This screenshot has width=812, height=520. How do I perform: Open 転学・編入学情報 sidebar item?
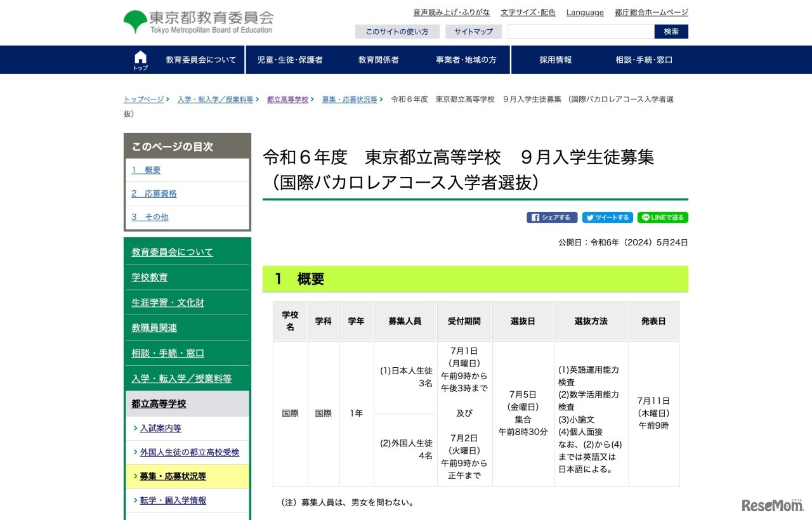173,500
